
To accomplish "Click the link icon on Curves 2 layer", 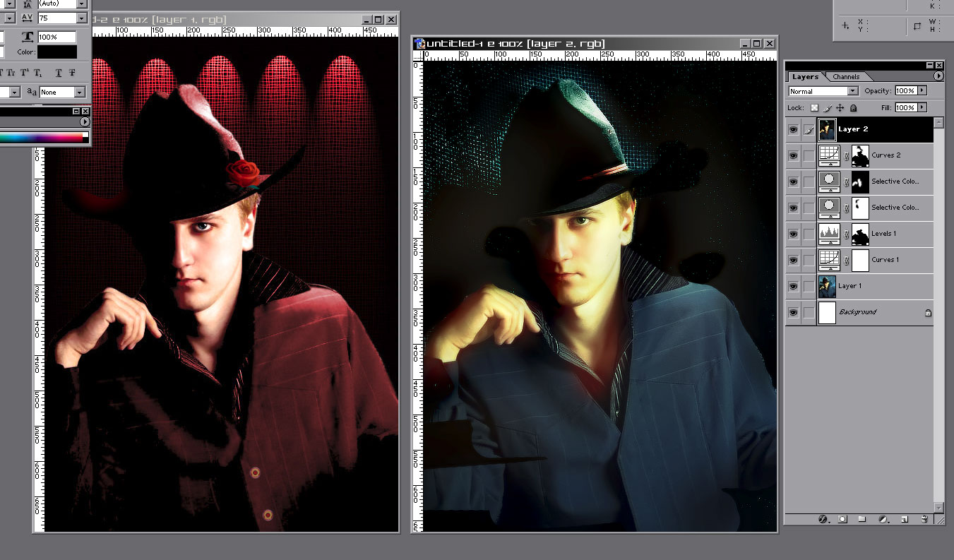I will [845, 155].
